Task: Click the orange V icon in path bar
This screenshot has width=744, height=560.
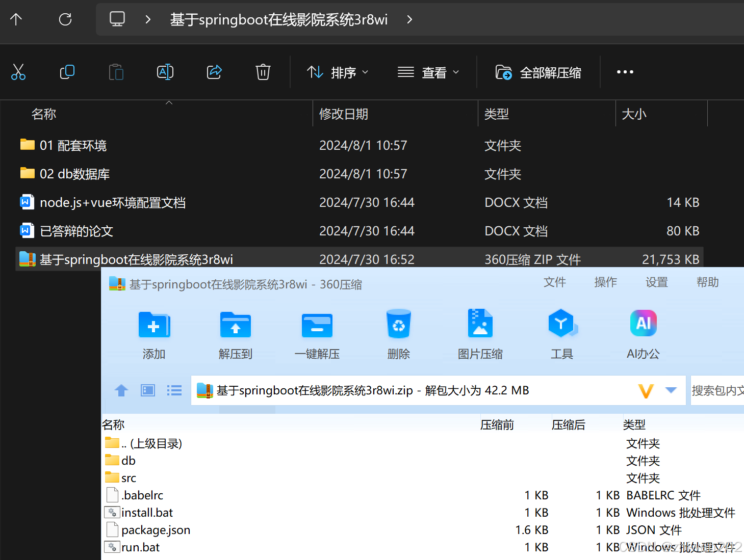Action: (x=646, y=391)
